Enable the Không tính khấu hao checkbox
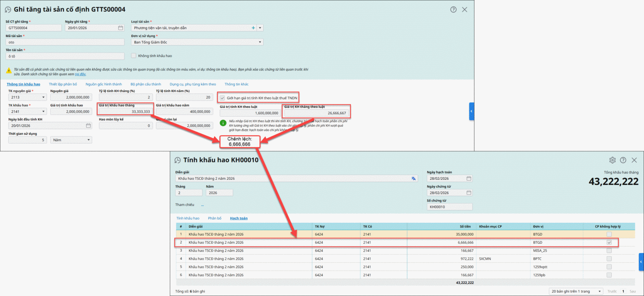This screenshot has height=296, width=644. [134, 56]
